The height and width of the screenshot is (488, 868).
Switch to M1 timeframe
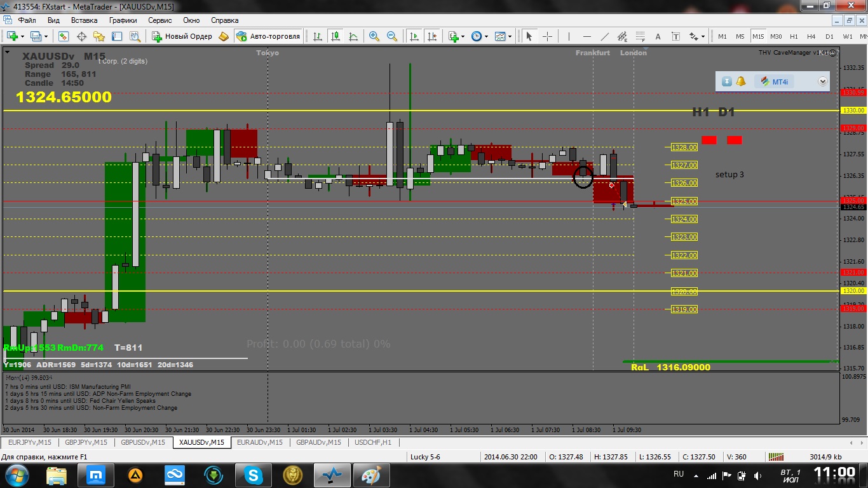coord(722,36)
